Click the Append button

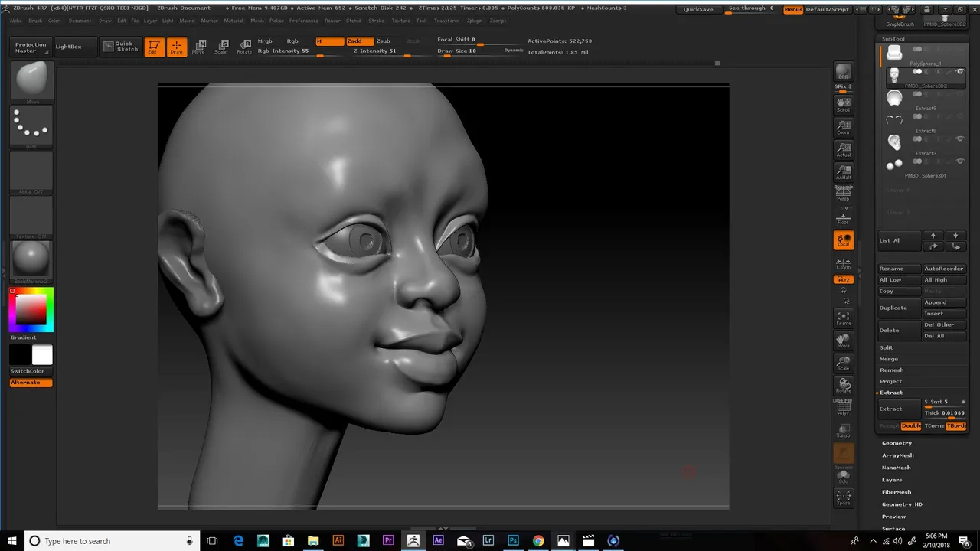(x=945, y=302)
